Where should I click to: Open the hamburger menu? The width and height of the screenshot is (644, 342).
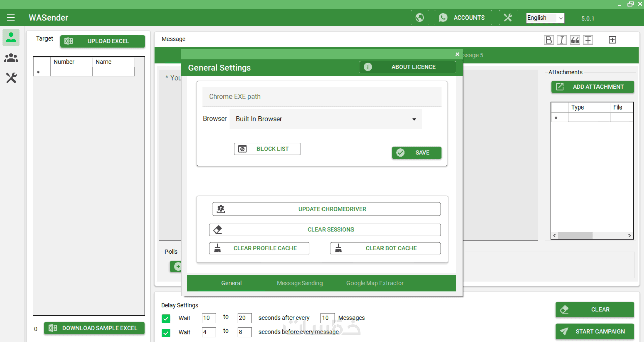pyautogui.click(x=11, y=18)
